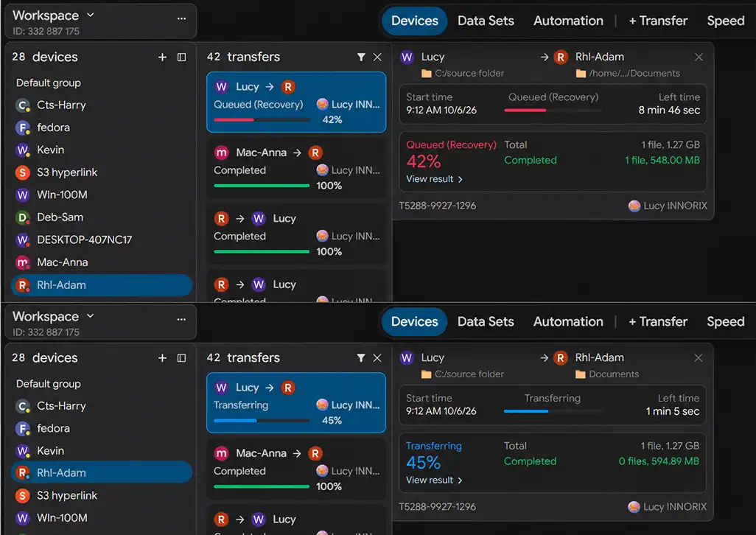Image resolution: width=756 pixels, height=535 pixels.
Task: Click upper + Transfer button
Action: click(x=658, y=21)
